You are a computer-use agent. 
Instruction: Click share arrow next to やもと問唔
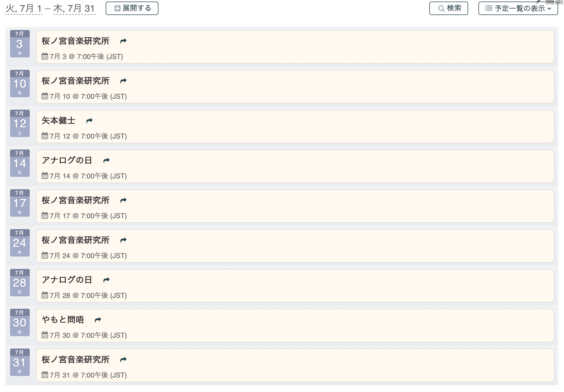[x=98, y=320]
